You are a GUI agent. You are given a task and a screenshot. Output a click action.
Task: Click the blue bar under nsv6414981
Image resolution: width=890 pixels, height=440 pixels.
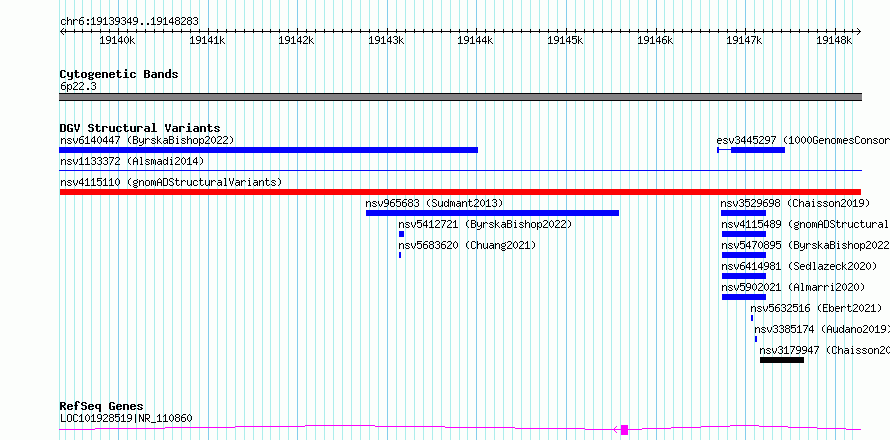point(744,276)
